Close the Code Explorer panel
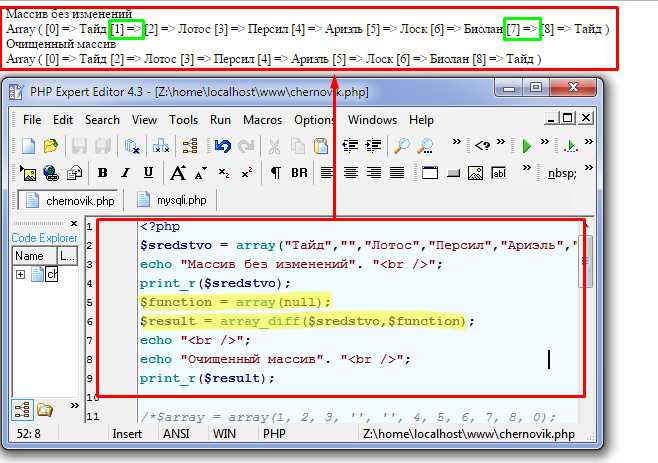 click(x=74, y=224)
